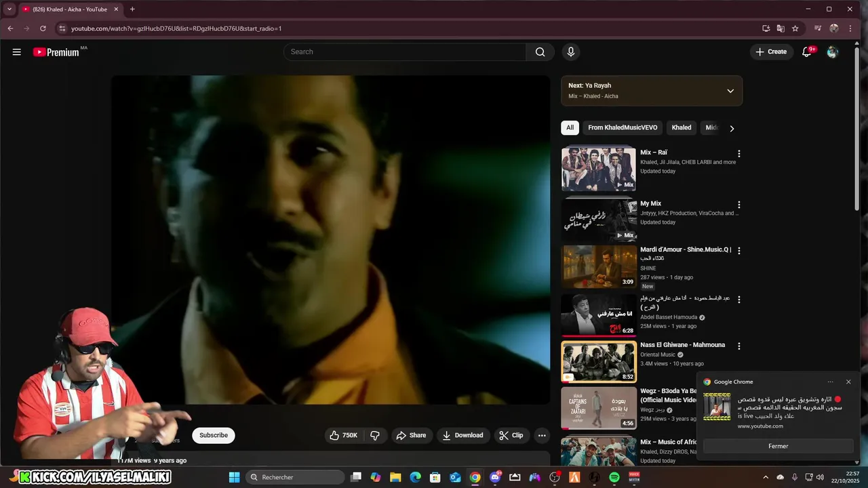Viewport: 868px width, 488px height.
Task: Open the volume icon in system tray
Action: click(821, 477)
